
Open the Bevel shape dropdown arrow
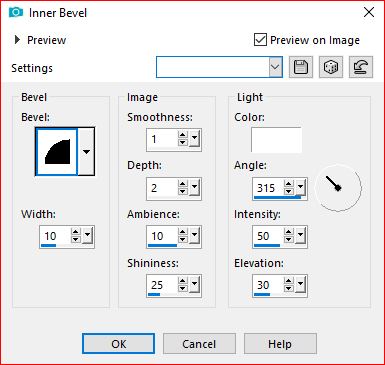pyautogui.click(x=86, y=152)
